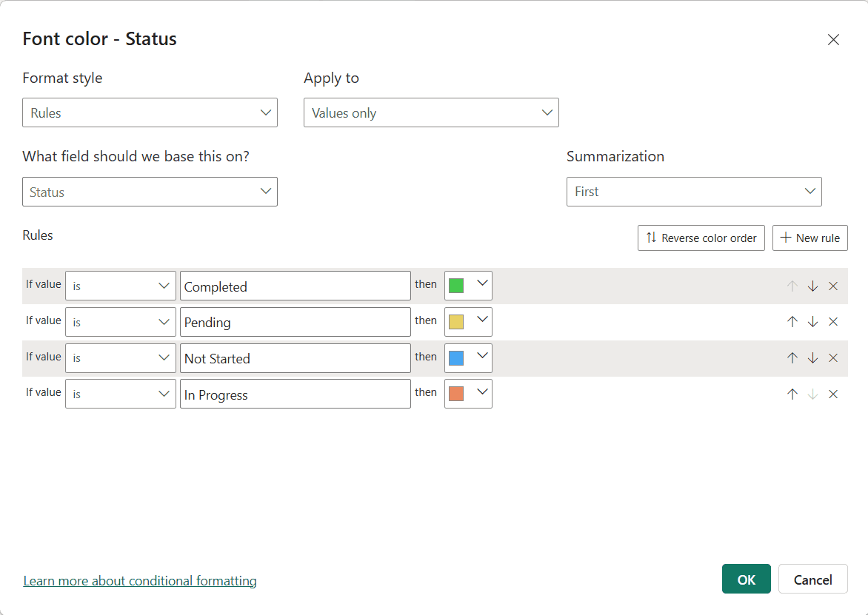Viewport: 868px width, 615px height.
Task: Open condition dropdown for In Progress rule
Action: click(121, 394)
